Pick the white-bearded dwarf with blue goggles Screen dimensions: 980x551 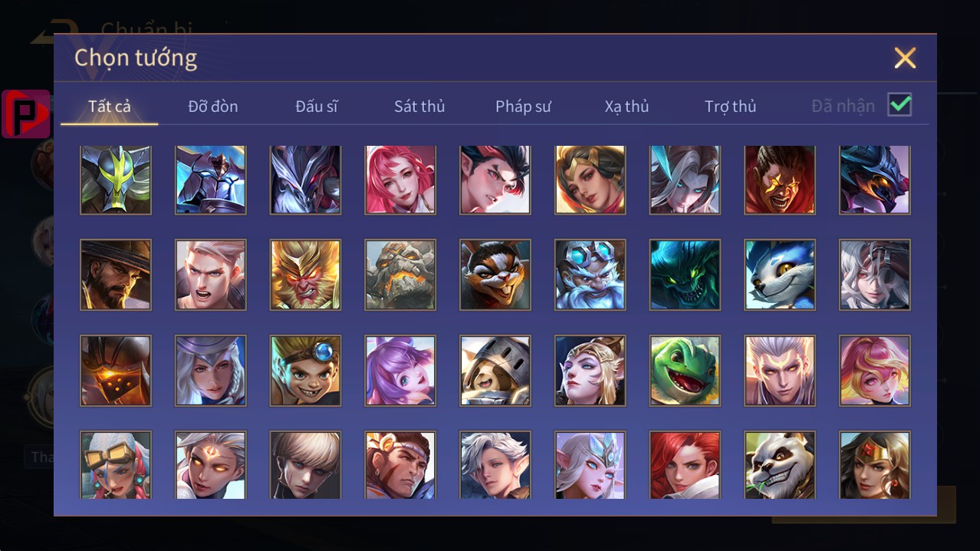[x=590, y=275]
